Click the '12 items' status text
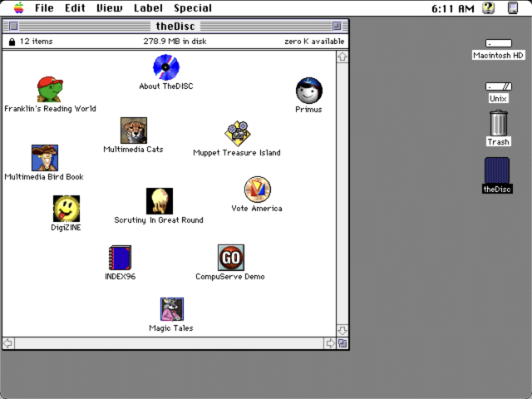 click(x=36, y=42)
